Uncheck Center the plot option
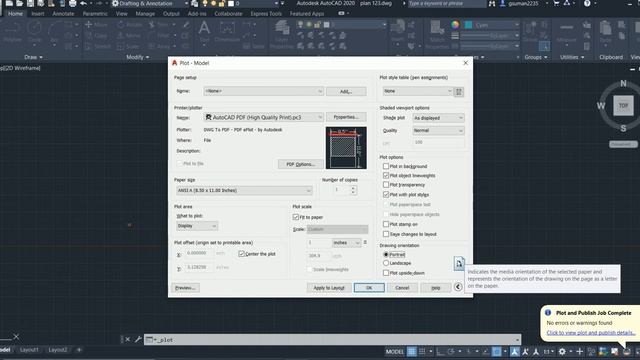Image resolution: width=640 pixels, height=360 pixels. click(x=241, y=254)
